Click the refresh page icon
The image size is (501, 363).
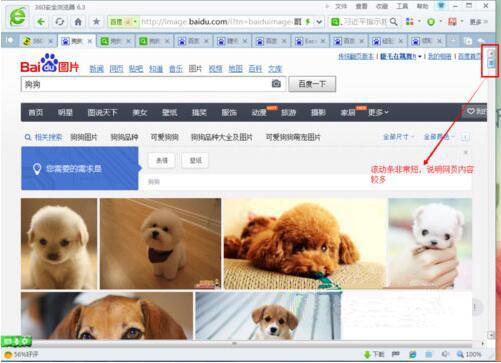[x=60, y=22]
